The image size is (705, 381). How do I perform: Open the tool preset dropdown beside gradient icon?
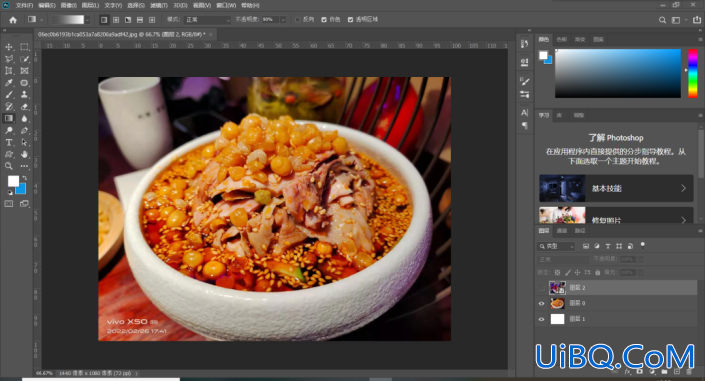tap(41, 20)
